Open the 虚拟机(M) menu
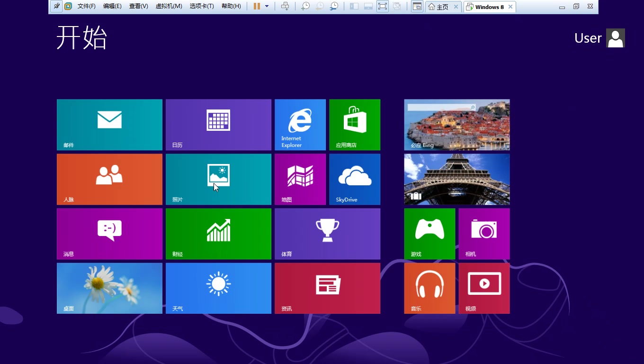Viewport: 644px width, 364px height. click(x=169, y=6)
